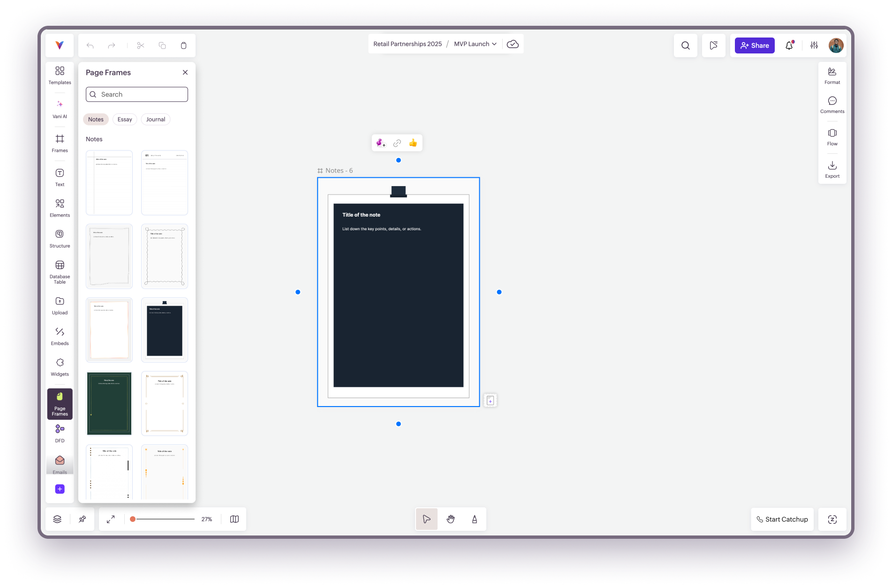Choose the orange-bordered note template
Viewport: 892px width, 588px height.
pos(109,330)
